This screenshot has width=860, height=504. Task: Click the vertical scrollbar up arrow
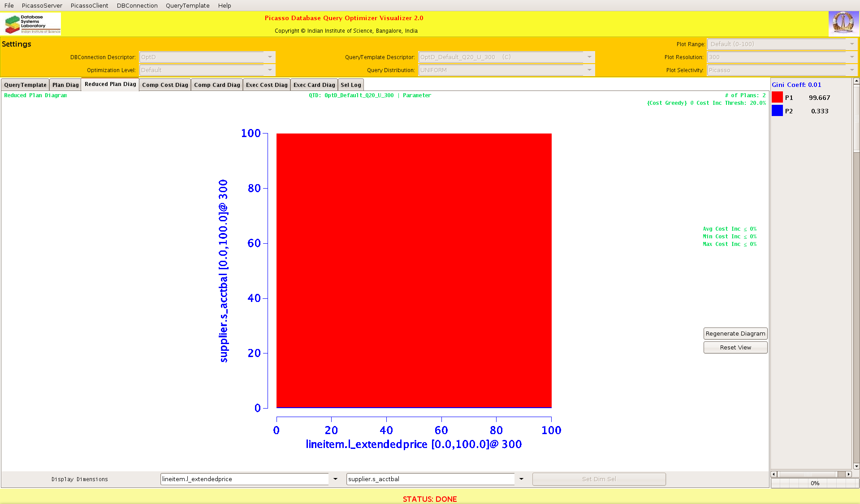856,82
